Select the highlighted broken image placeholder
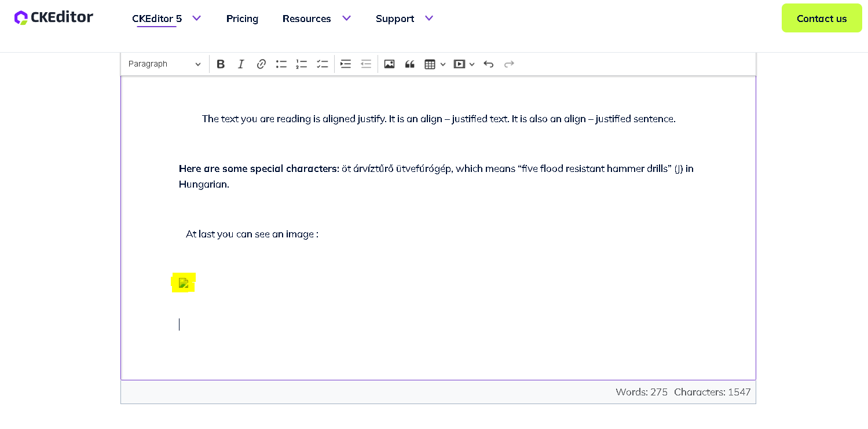The image size is (868, 429). click(x=184, y=283)
